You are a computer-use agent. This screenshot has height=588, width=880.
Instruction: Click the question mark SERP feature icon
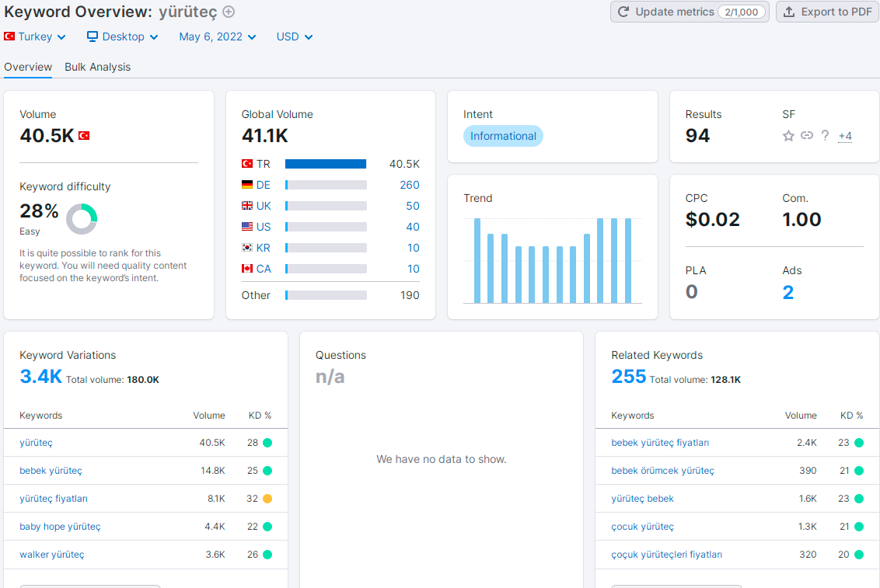[825, 135]
